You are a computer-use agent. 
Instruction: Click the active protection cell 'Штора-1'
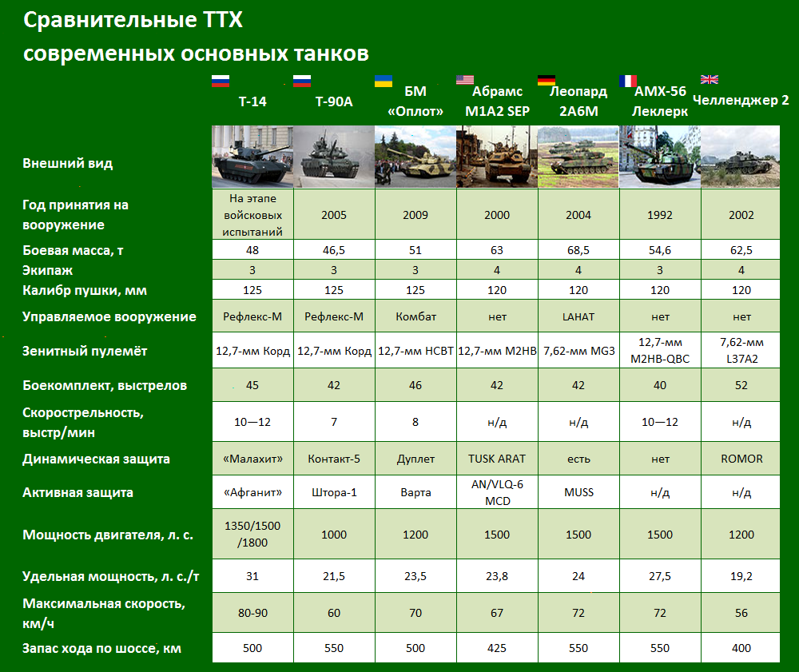(x=334, y=492)
